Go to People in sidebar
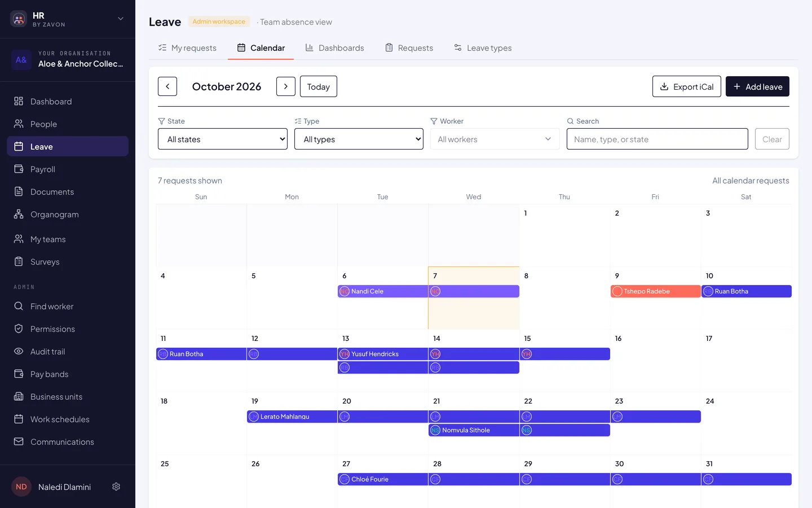This screenshot has height=508, width=812. pos(68,124)
